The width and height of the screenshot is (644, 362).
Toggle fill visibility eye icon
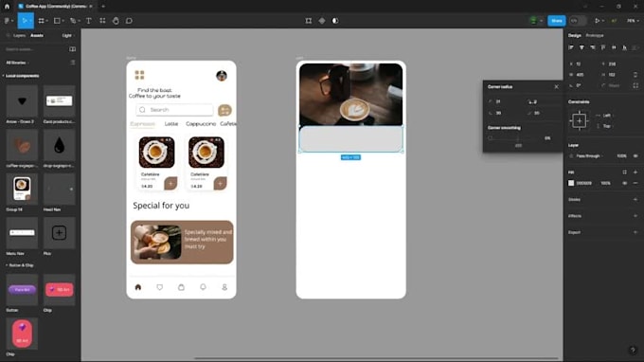pyautogui.click(x=624, y=183)
